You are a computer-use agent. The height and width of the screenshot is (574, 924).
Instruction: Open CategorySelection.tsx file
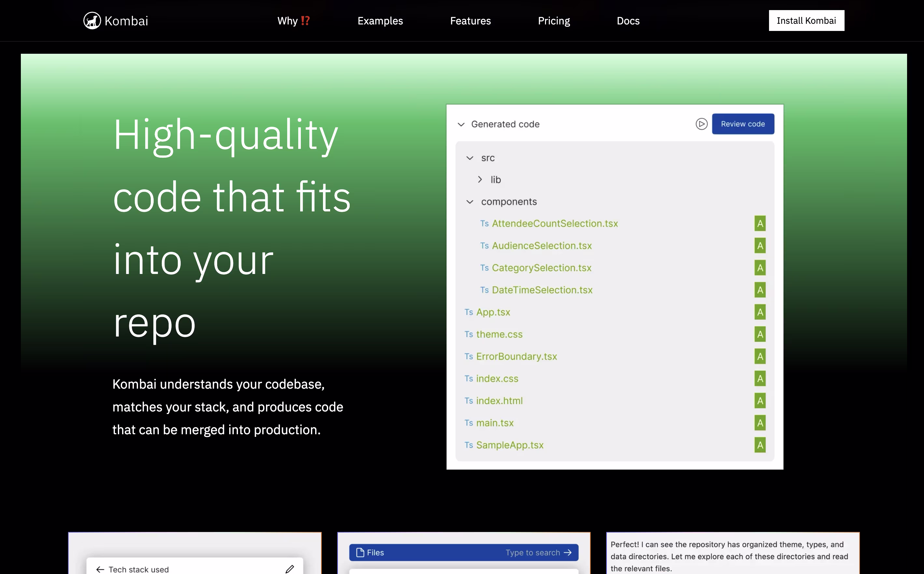[x=542, y=268]
